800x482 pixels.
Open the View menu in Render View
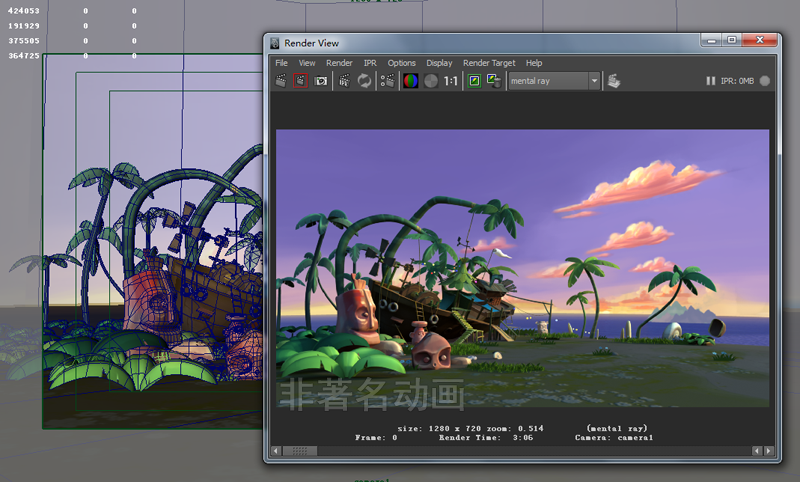point(307,63)
